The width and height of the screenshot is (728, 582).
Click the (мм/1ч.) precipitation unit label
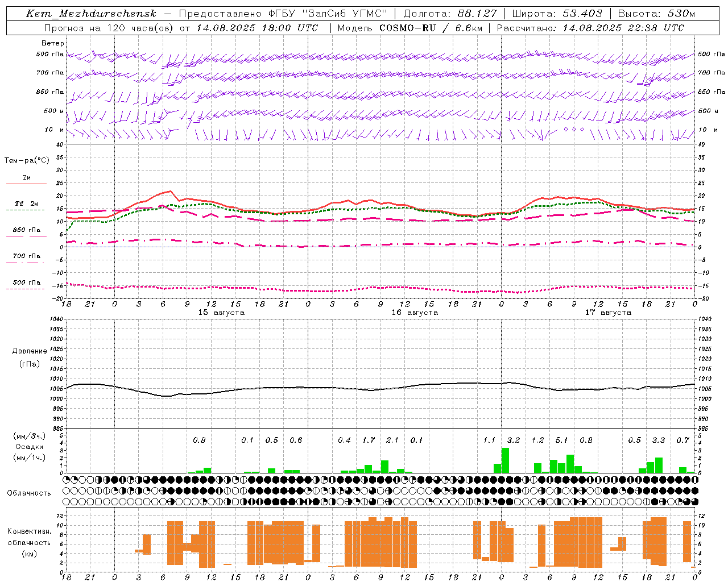point(30,458)
